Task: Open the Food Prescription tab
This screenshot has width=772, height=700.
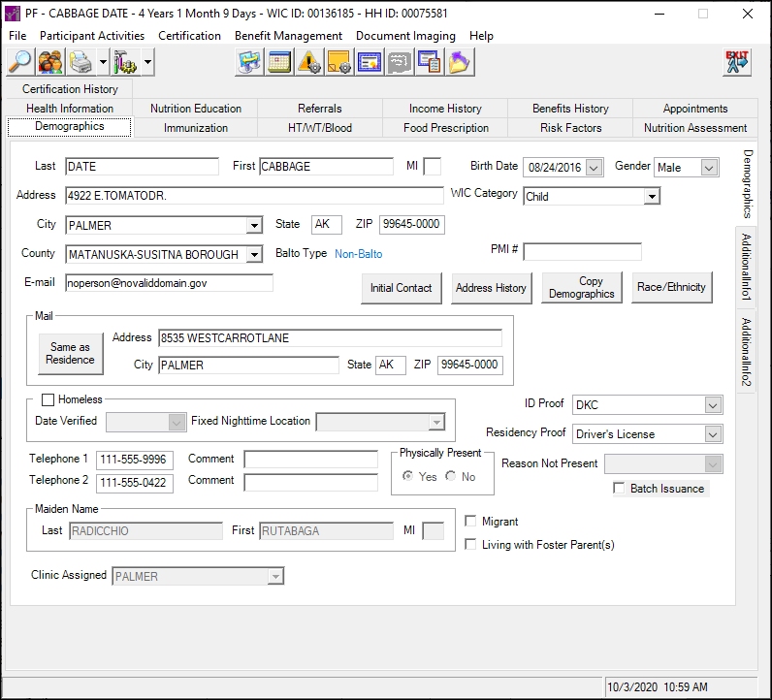Action: pyautogui.click(x=445, y=128)
